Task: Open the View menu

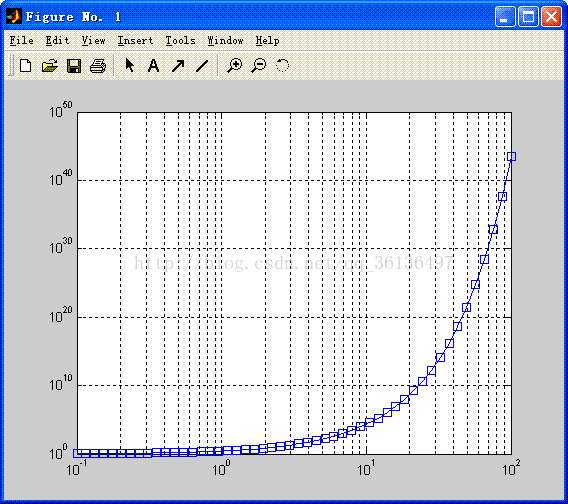Action: click(x=93, y=40)
